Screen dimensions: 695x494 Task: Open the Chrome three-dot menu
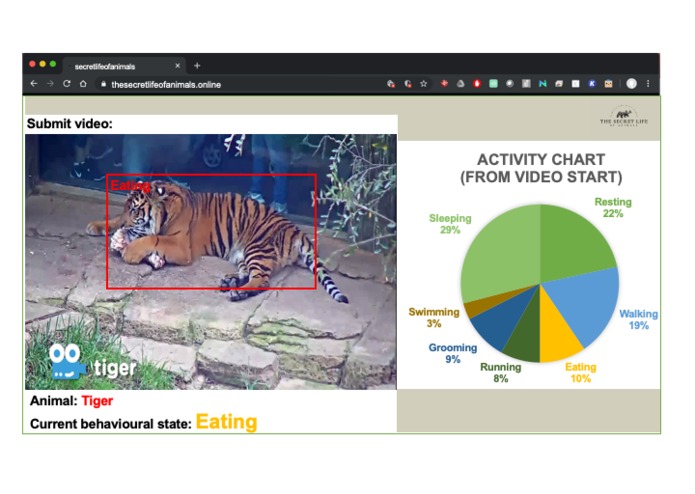pos(648,83)
